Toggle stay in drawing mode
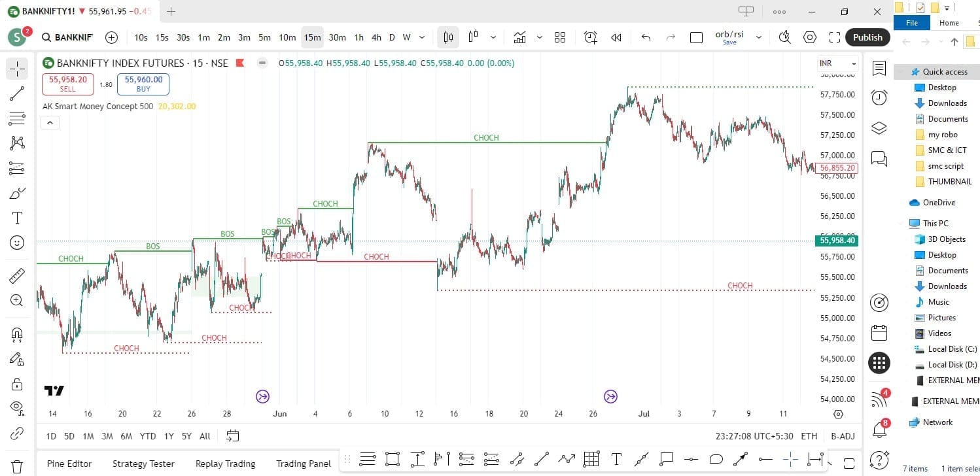980x476 pixels. point(17,359)
